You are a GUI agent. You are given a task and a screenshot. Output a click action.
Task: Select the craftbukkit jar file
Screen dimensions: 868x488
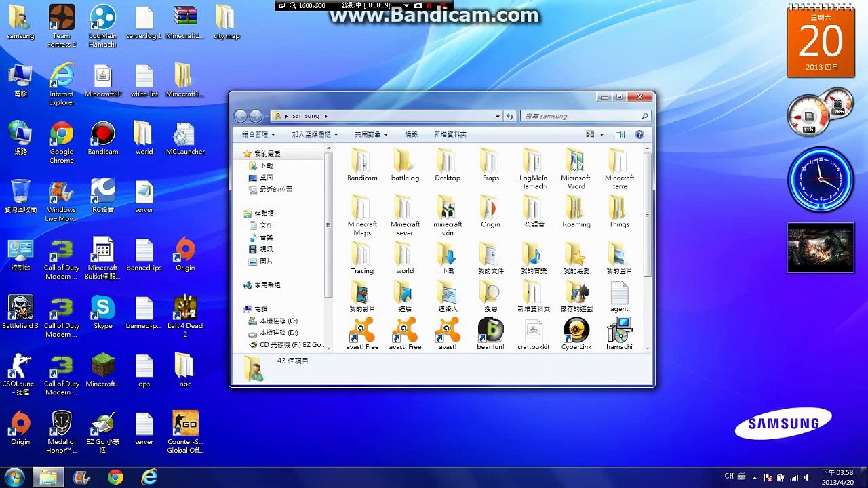pos(534,333)
